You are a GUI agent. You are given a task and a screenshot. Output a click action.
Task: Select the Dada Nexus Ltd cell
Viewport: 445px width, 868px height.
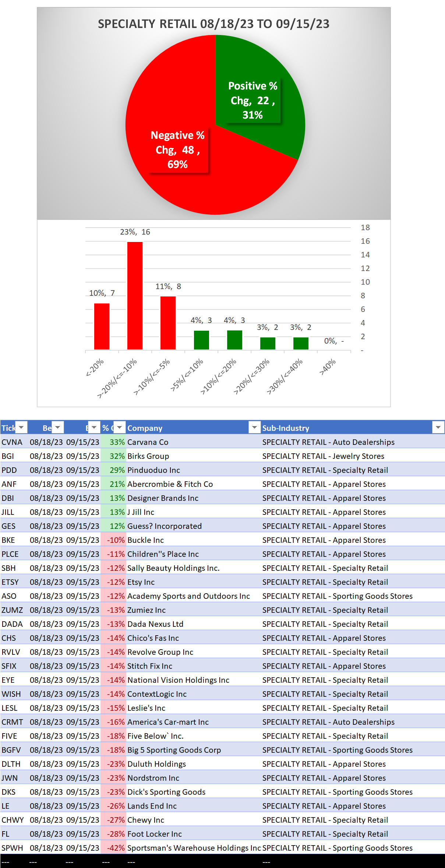point(194,624)
